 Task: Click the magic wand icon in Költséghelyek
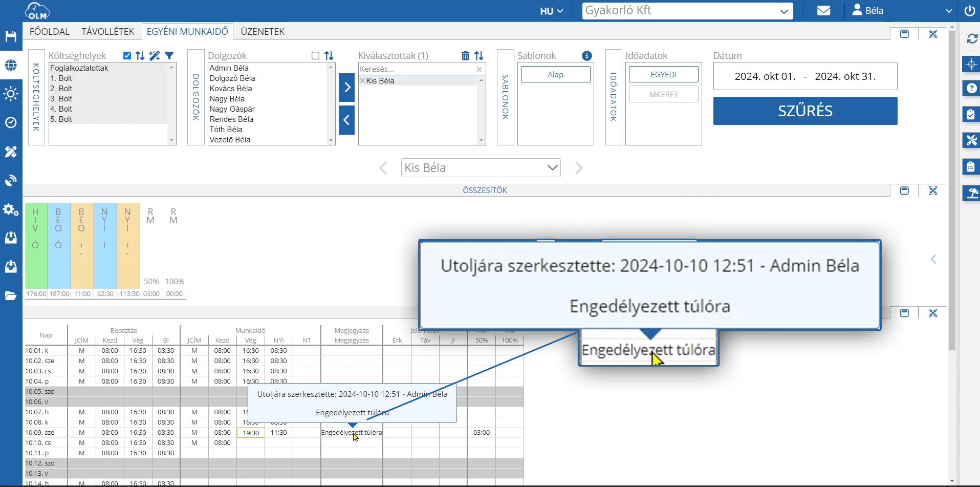[x=155, y=56]
